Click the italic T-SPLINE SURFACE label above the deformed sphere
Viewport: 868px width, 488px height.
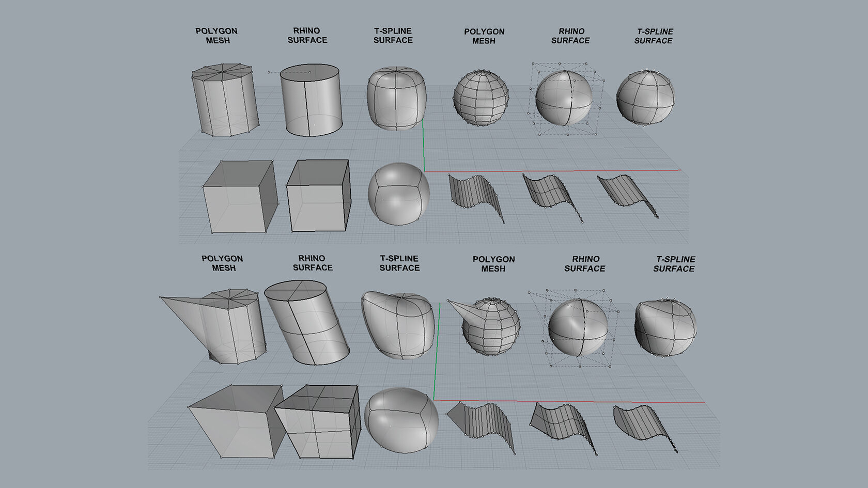[x=675, y=263]
